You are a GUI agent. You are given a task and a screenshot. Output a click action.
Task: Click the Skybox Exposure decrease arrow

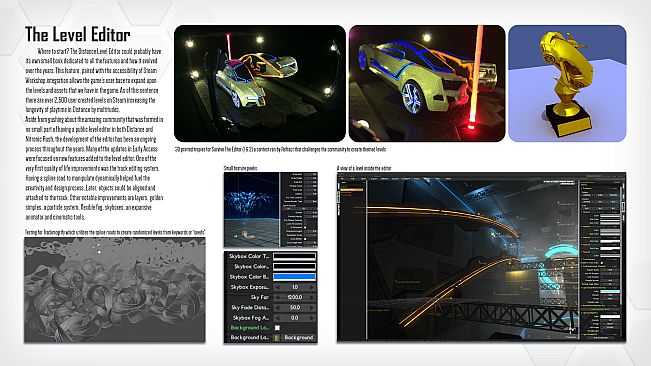click(277, 287)
